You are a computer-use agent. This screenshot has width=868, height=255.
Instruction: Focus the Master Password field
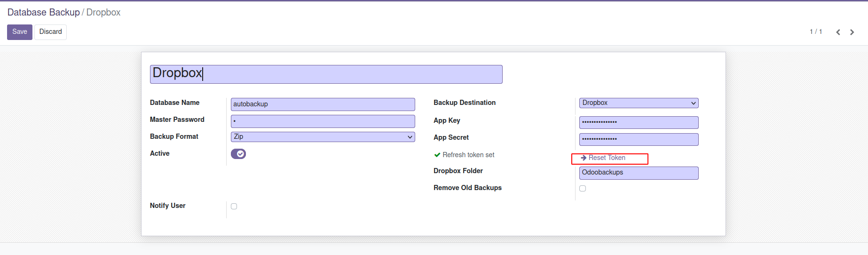(x=323, y=121)
